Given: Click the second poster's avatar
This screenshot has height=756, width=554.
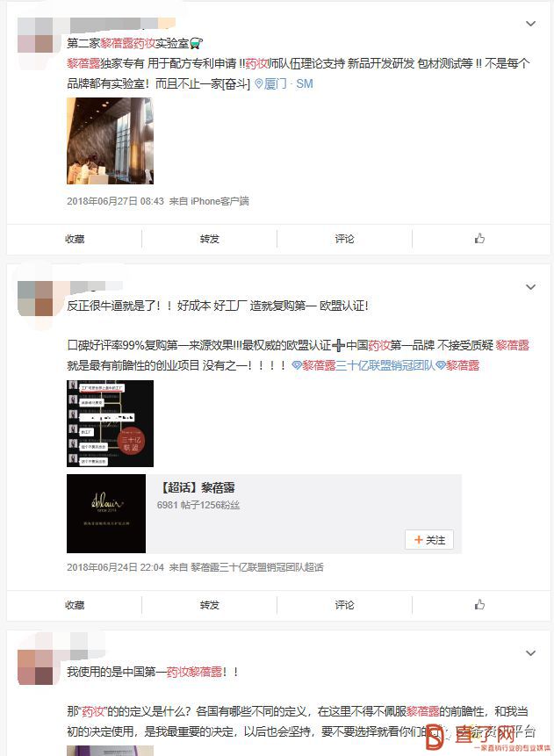Looking at the screenshot, I should [x=35, y=299].
